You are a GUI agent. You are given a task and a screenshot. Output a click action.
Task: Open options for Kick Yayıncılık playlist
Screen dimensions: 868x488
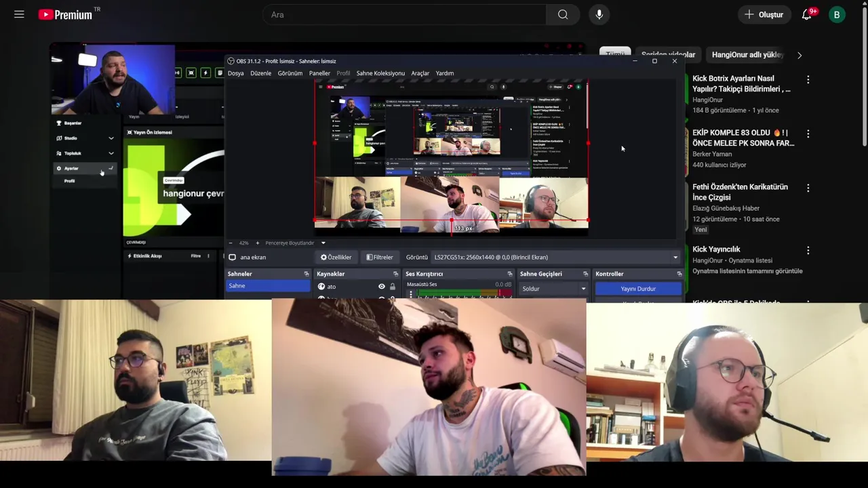click(x=808, y=251)
